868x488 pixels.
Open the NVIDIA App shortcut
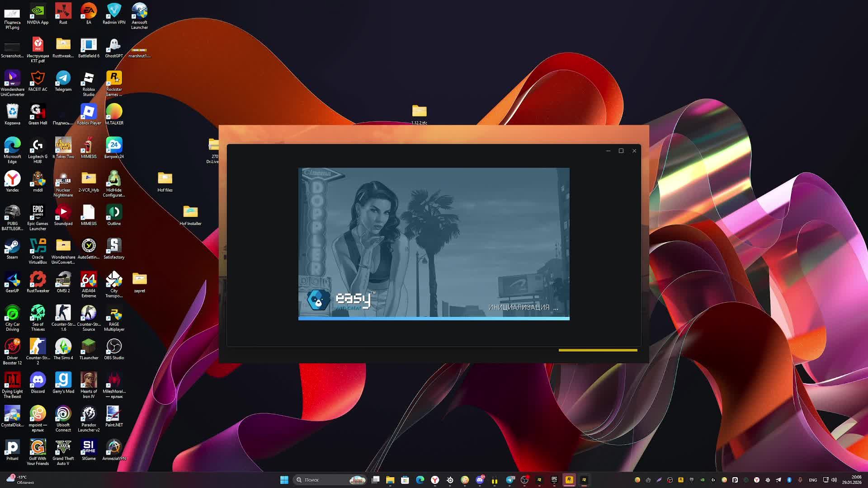point(38,12)
